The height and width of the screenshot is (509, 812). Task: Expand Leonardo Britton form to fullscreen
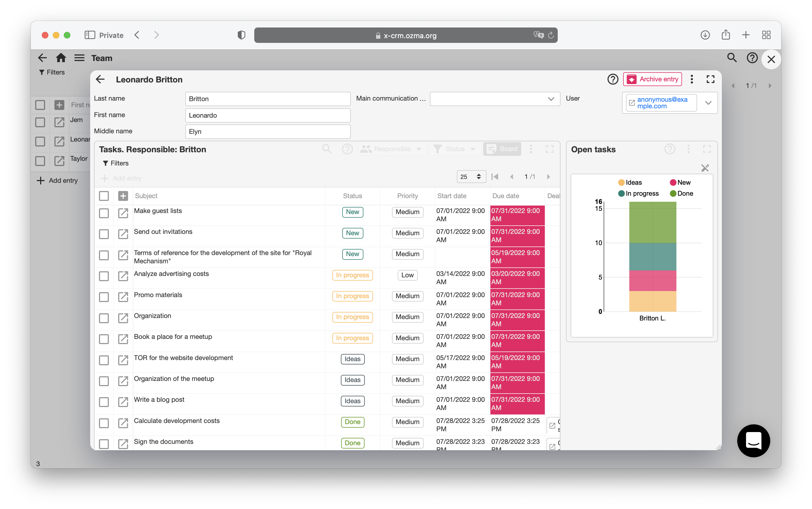coord(710,79)
